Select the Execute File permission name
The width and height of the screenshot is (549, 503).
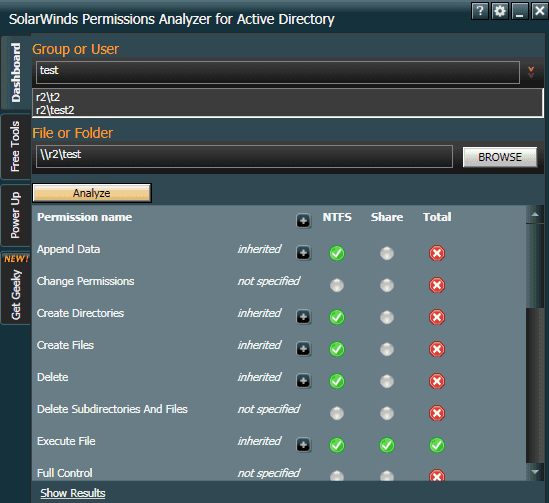click(66, 441)
